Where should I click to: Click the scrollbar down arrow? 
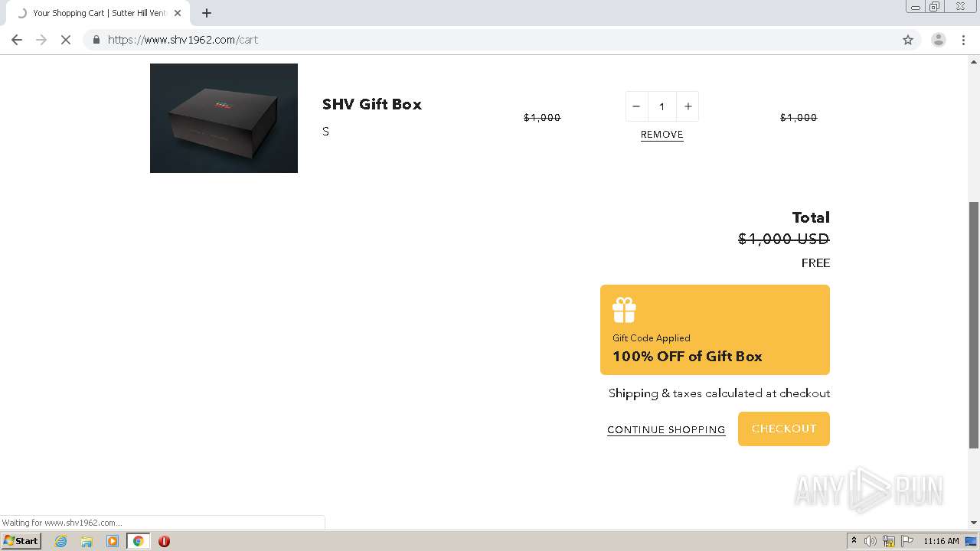(974, 523)
